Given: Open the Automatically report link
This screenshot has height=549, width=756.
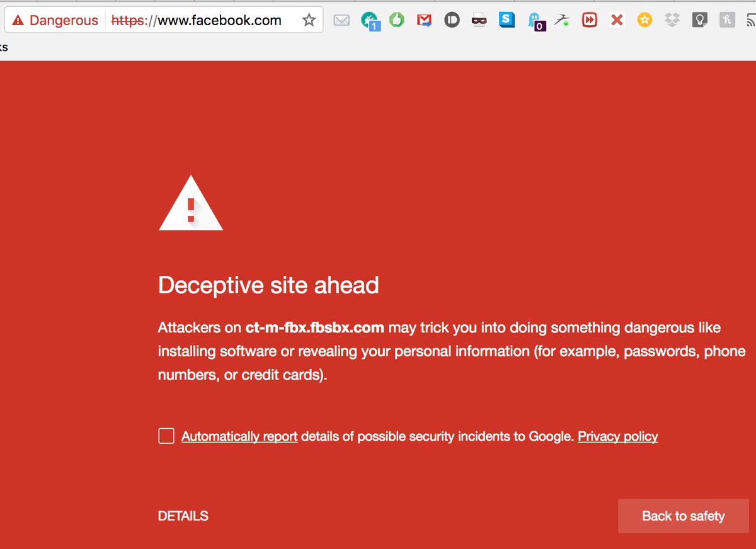Looking at the screenshot, I should 239,436.
